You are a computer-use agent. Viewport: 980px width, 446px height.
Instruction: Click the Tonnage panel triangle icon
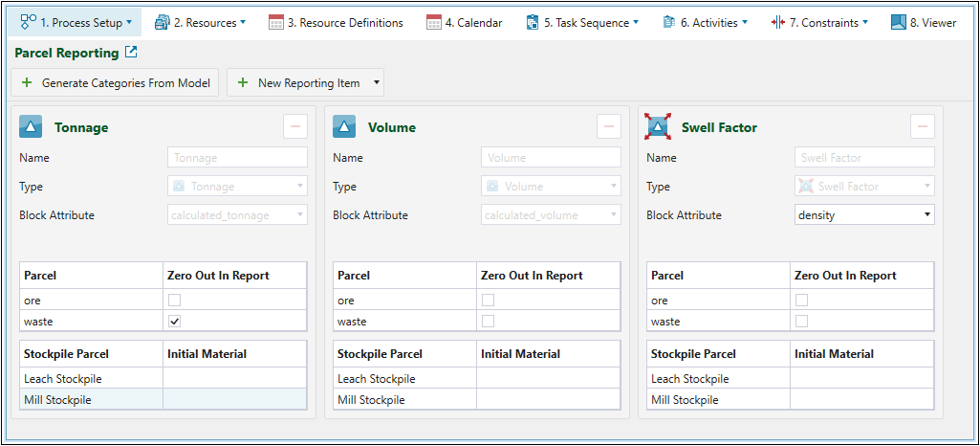coord(31,126)
